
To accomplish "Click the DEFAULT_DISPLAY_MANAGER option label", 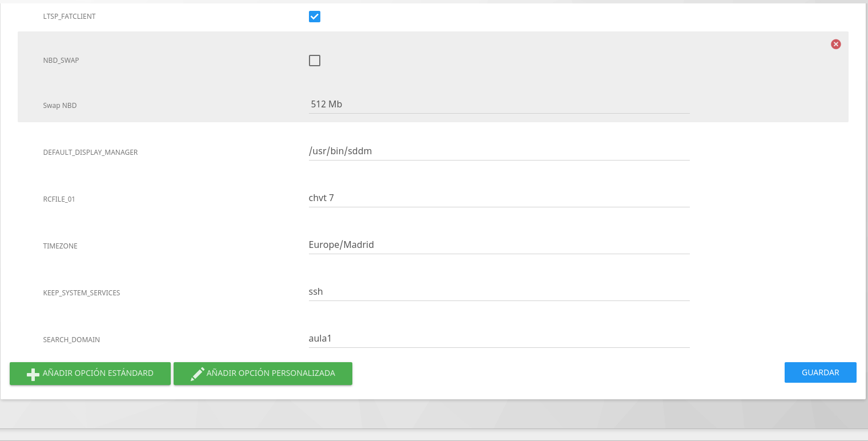I will (x=90, y=153).
